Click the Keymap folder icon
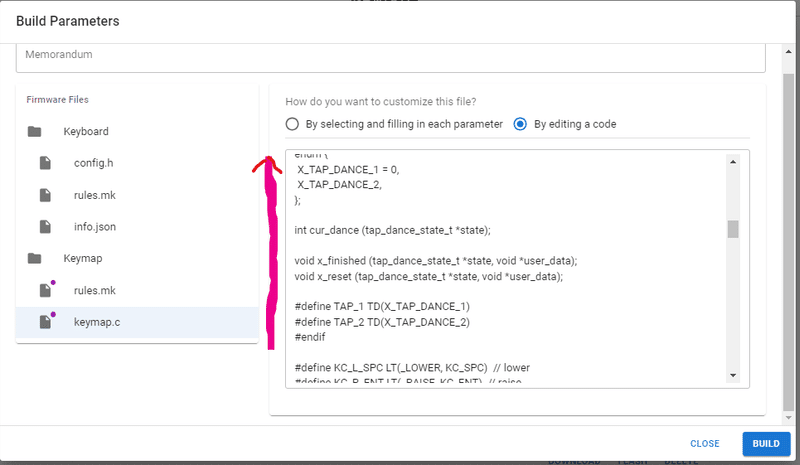The image size is (800, 465). point(35,258)
